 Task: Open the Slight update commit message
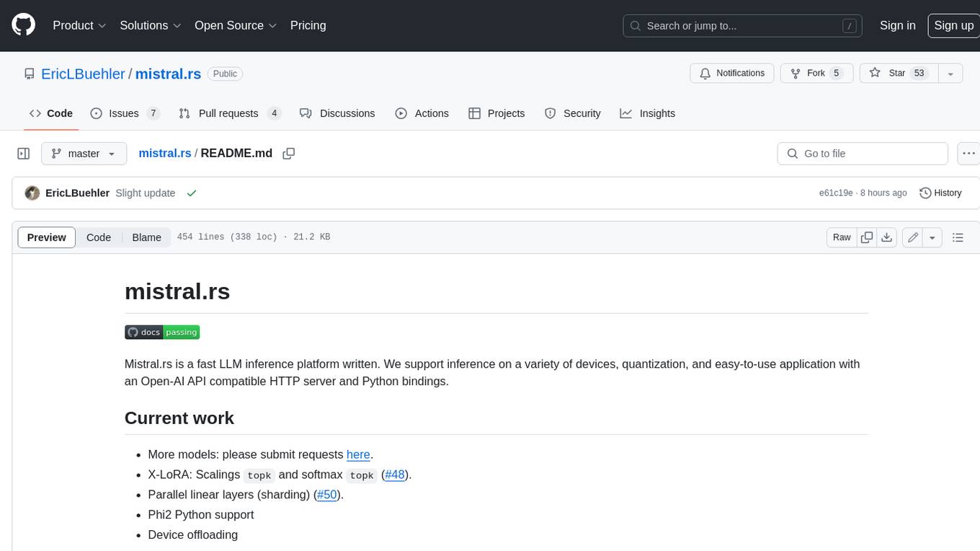point(146,193)
